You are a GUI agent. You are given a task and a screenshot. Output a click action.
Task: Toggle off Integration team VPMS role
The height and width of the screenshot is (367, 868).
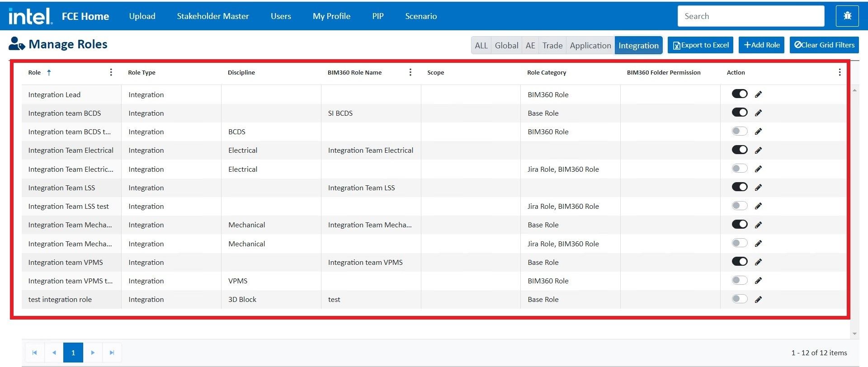740,262
